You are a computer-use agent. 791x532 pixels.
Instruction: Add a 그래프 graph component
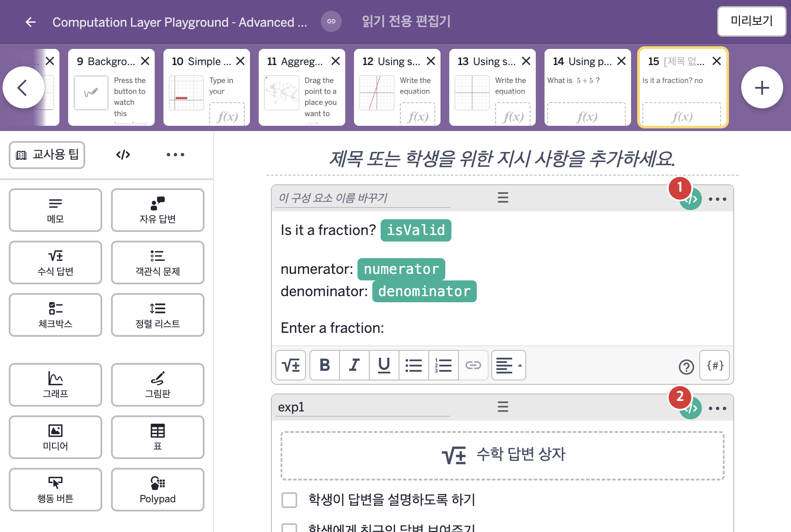coord(56,385)
